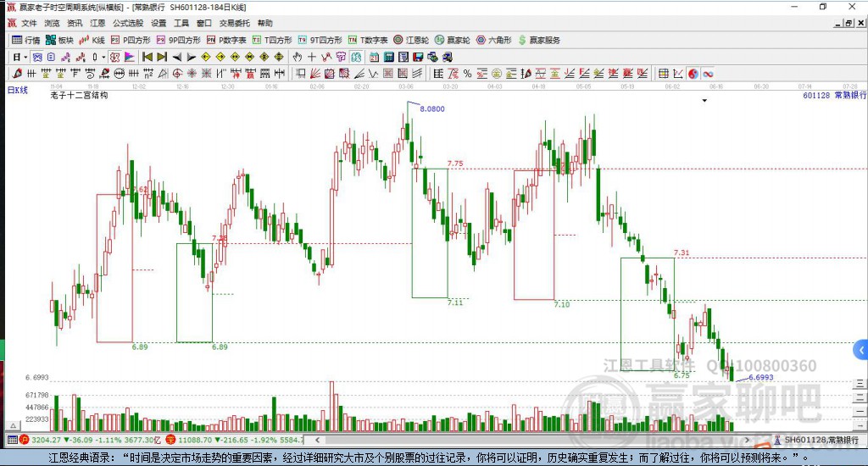Jump to first bar icon
The image size is (868, 466).
[x=147, y=57]
